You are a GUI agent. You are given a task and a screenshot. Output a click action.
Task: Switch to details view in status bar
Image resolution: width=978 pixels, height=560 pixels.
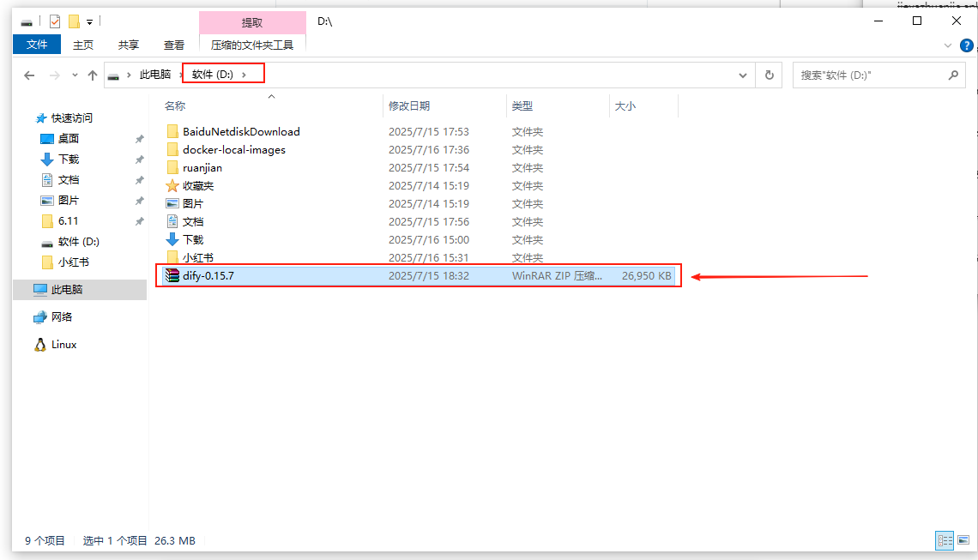[944, 540]
